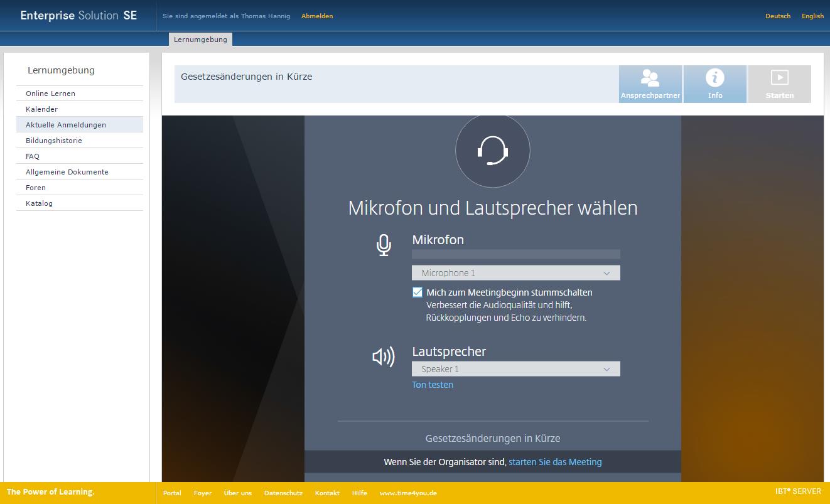
Task: Open Online Lernen in sidebar
Action: (80, 94)
